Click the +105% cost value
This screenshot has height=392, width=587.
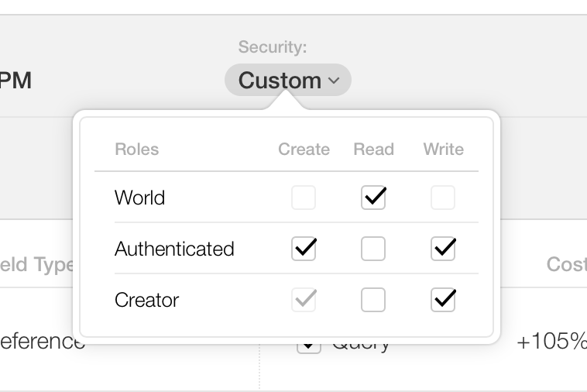coord(551,342)
